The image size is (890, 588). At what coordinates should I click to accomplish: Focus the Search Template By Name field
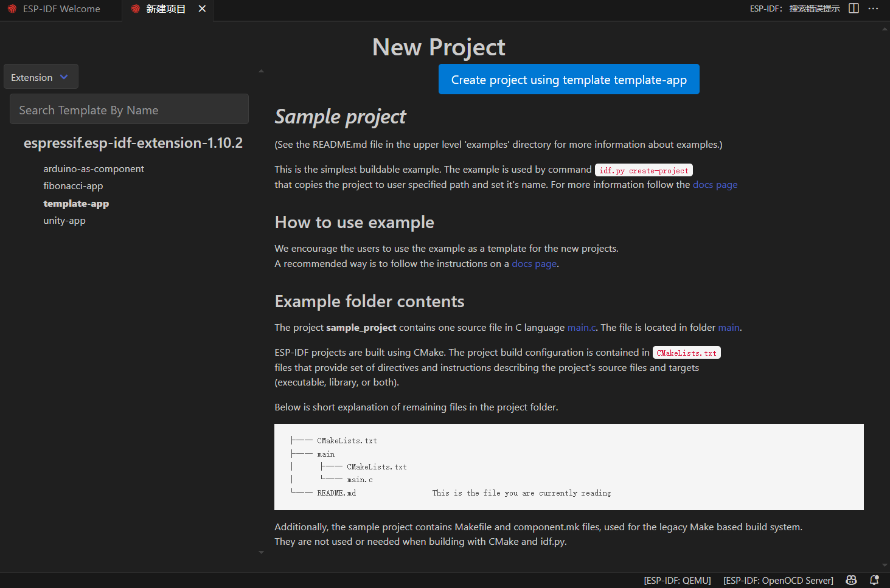tap(129, 109)
